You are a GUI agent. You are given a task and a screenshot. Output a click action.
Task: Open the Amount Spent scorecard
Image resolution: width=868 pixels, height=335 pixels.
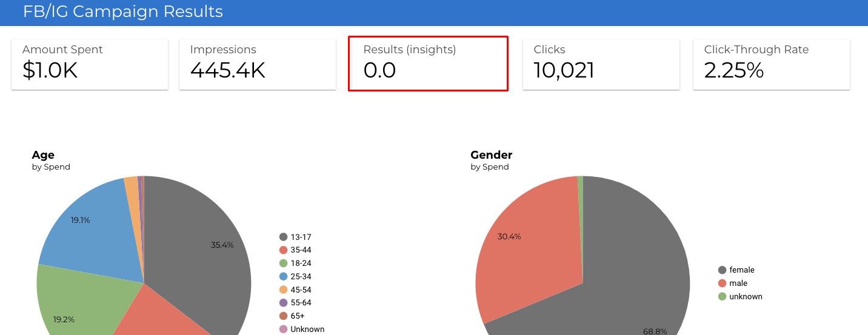(x=90, y=64)
